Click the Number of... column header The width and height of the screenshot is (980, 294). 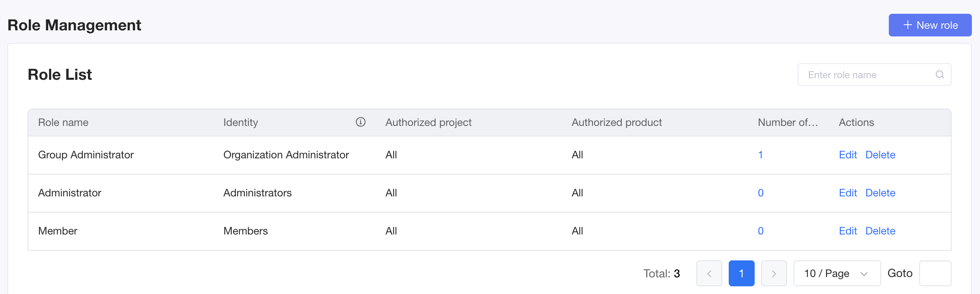point(788,122)
